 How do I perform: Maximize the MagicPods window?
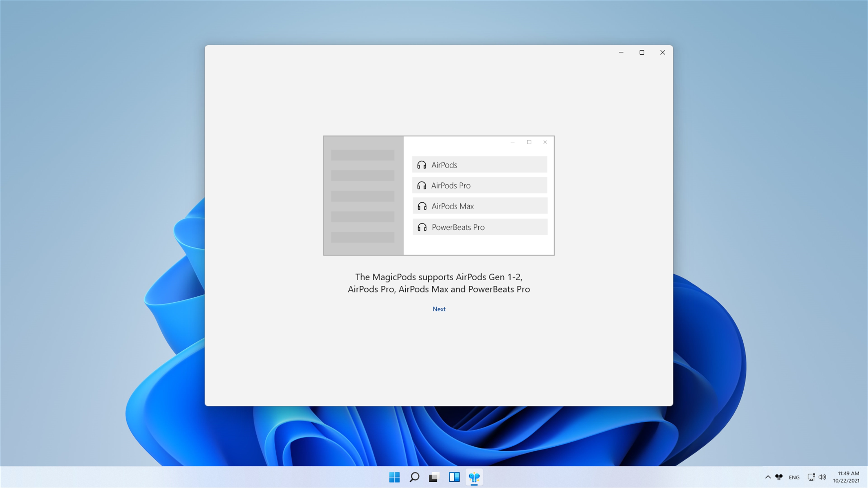pyautogui.click(x=641, y=52)
